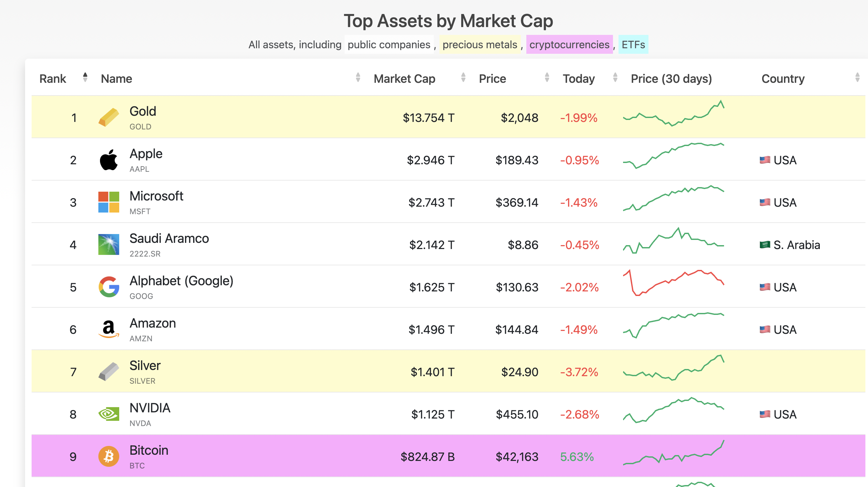Click the Amazon logo icon
Viewport: 868px width, 487px height.
pyautogui.click(x=108, y=329)
